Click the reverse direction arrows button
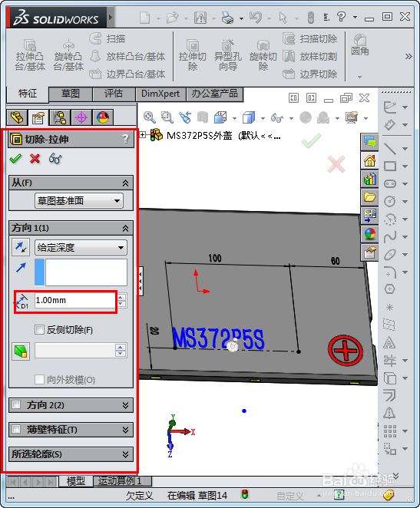This screenshot has height=508, width=420. click(x=21, y=247)
